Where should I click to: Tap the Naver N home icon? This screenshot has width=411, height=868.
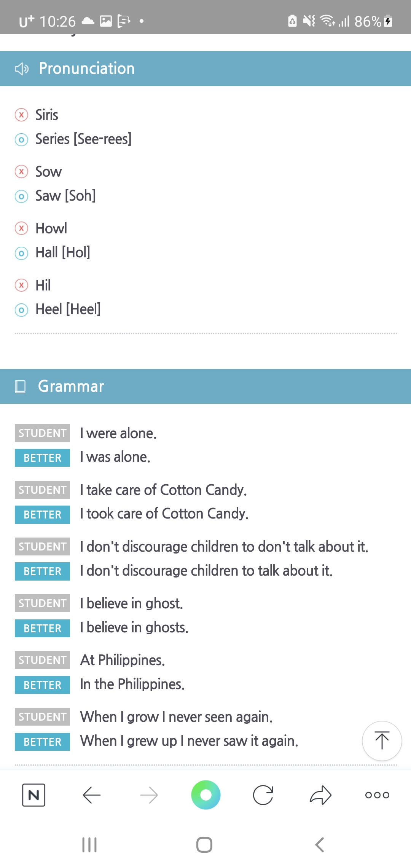pos(34,795)
